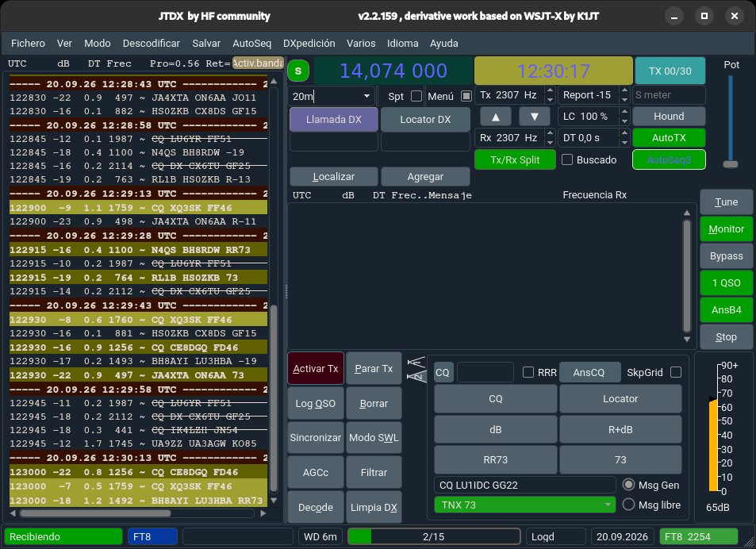Click the Stop button
The height and width of the screenshot is (549, 756).
point(726,337)
